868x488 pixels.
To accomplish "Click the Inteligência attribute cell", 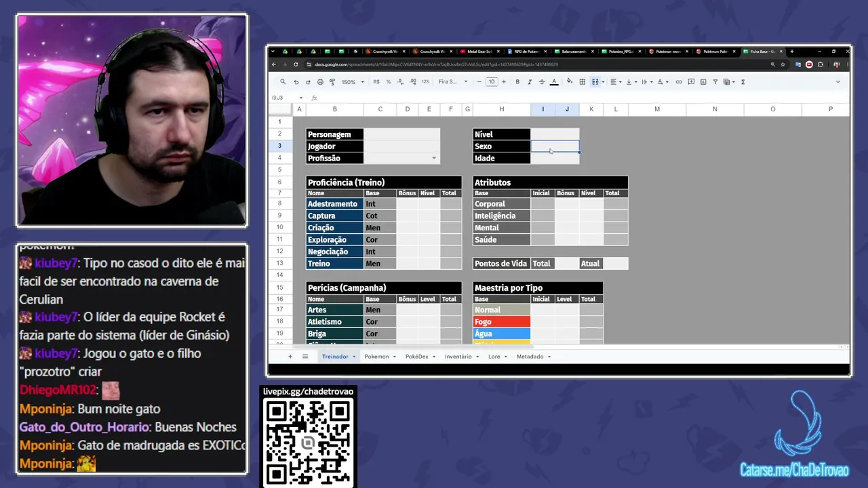I will (502, 216).
